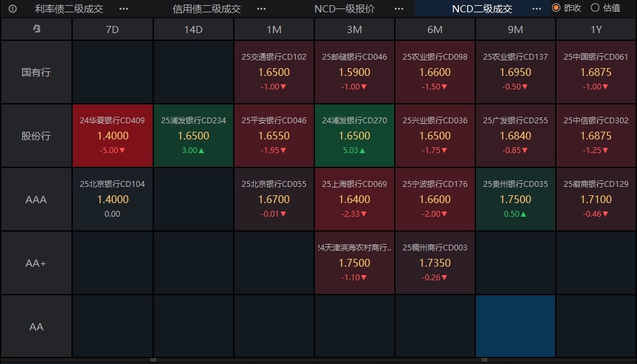Open the green 25贵州银行CD035 cell

tap(515, 199)
